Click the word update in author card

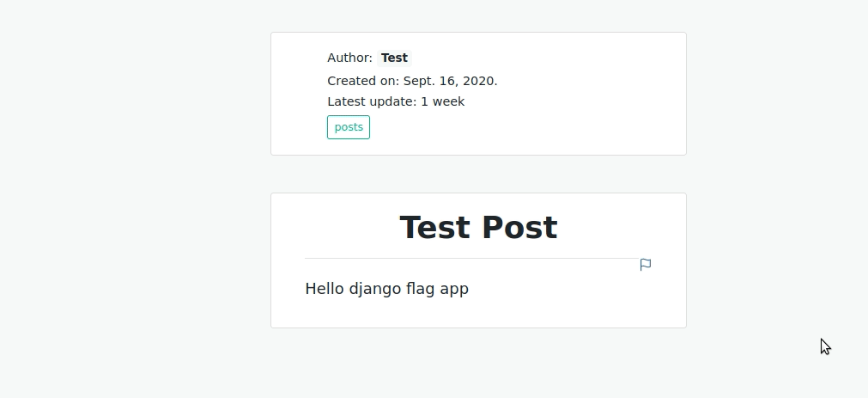coord(397,102)
